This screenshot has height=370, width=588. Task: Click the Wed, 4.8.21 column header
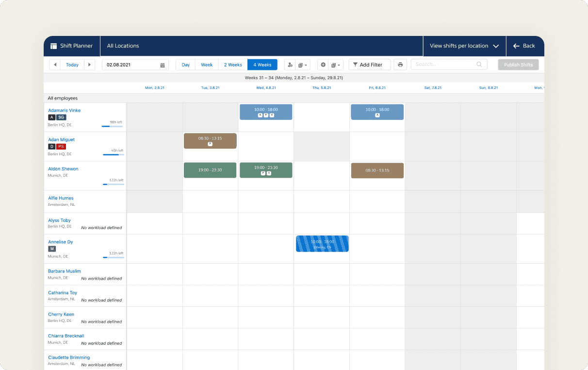(x=266, y=88)
